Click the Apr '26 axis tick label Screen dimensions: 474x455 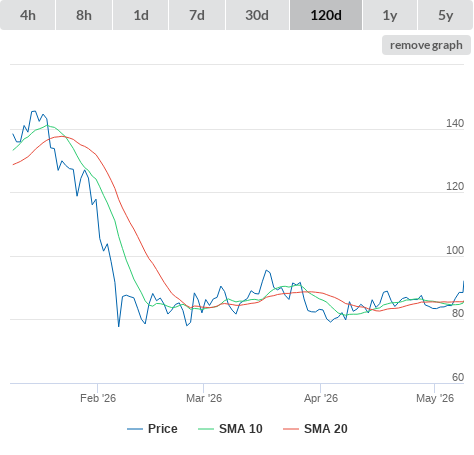point(321,398)
